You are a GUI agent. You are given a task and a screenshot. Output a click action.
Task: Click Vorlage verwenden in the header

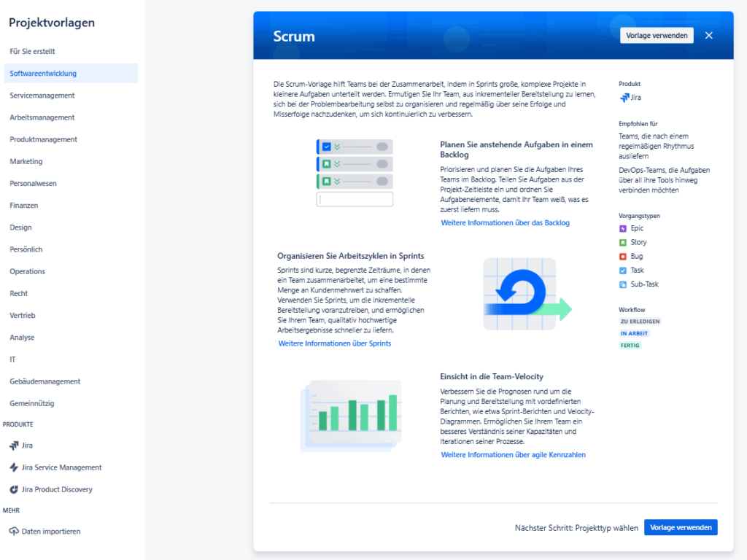tap(656, 35)
